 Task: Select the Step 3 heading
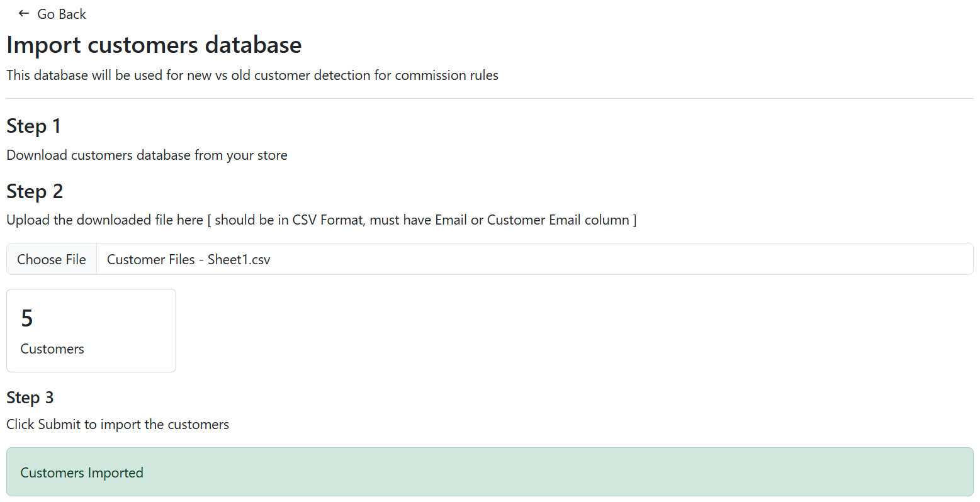point(30,398)
